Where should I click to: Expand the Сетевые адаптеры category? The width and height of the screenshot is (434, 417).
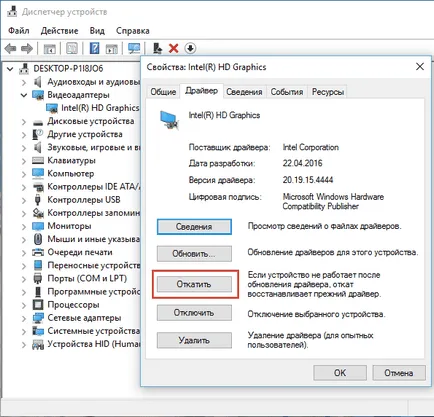tap(24, 318)
